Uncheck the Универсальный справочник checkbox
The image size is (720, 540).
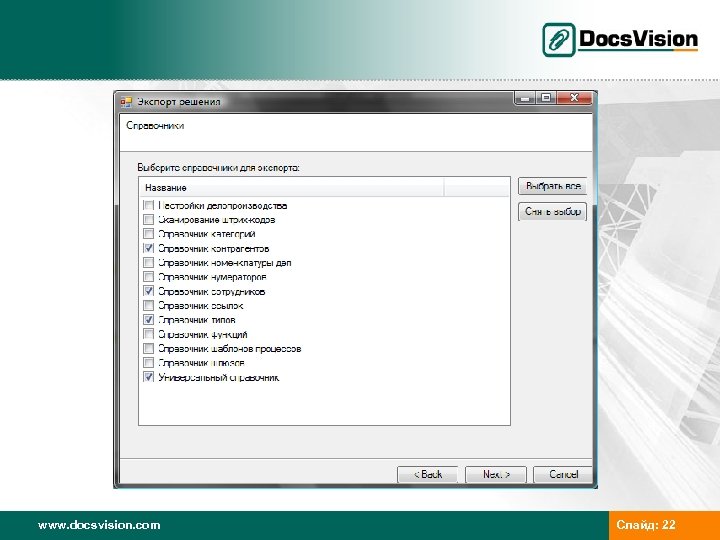click(x=148, y=377)
